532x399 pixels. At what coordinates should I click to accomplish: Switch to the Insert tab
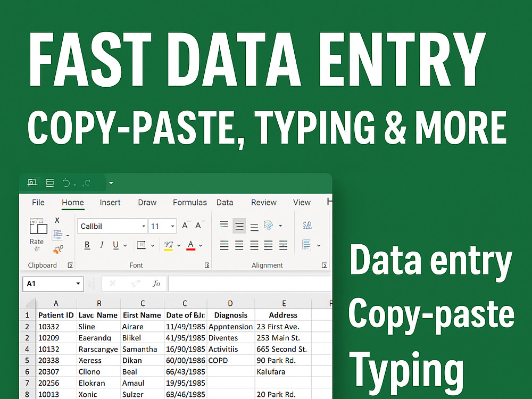coord(110,203)
